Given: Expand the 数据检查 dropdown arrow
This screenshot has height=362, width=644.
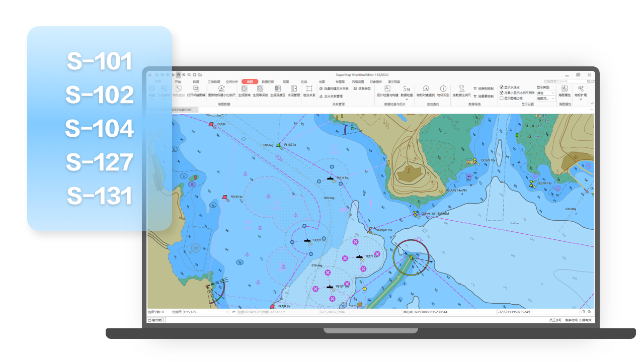Looking at the screenshot, I should tap(407, 99).
